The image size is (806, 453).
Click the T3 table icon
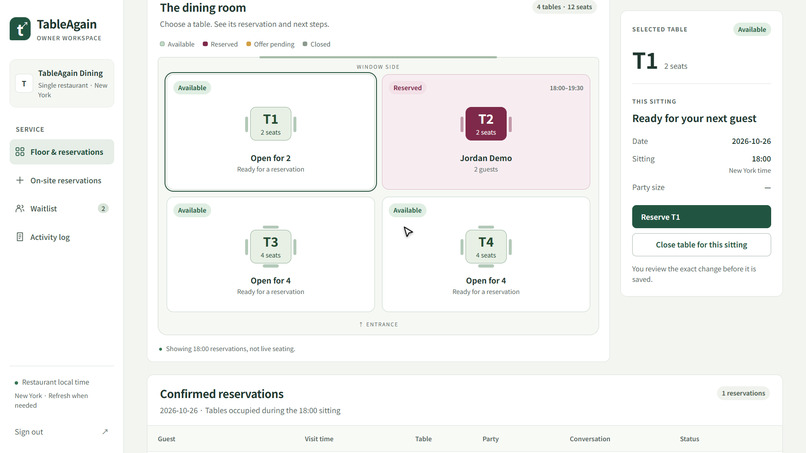coord(270,247)
